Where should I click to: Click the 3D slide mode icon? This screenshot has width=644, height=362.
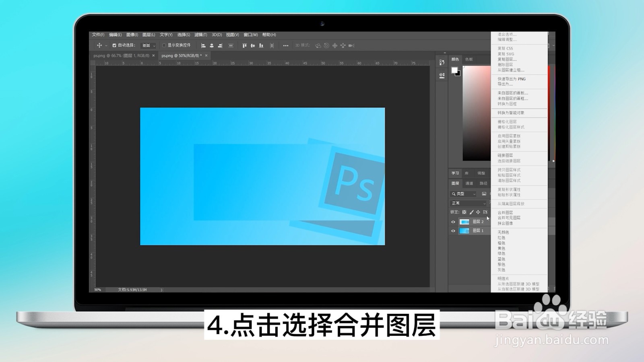pos(343,46)
